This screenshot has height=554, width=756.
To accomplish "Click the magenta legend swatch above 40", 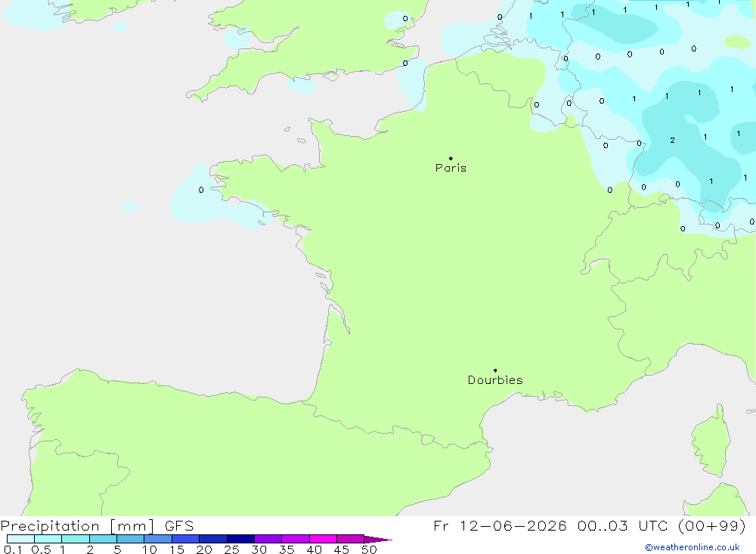I will click(323, 539).
